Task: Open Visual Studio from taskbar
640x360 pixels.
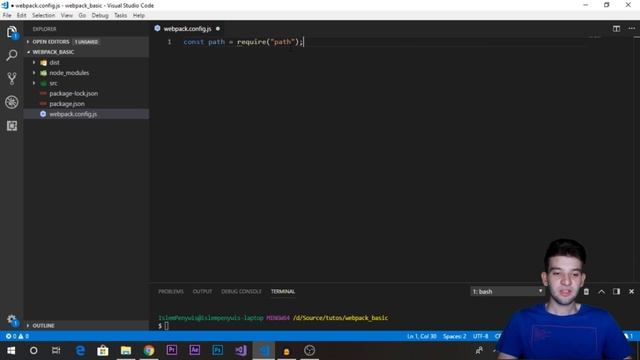Action: pos(241,351)
